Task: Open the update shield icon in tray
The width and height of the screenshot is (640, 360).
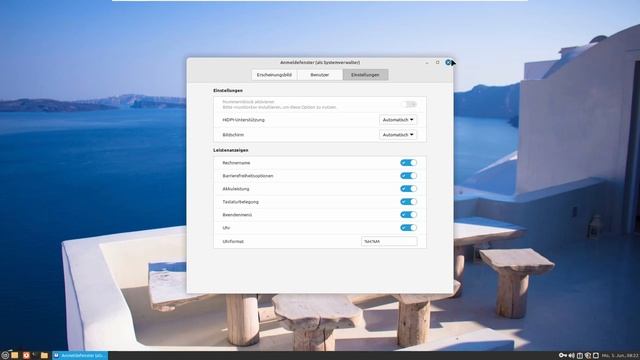Action: click(588, 356)
